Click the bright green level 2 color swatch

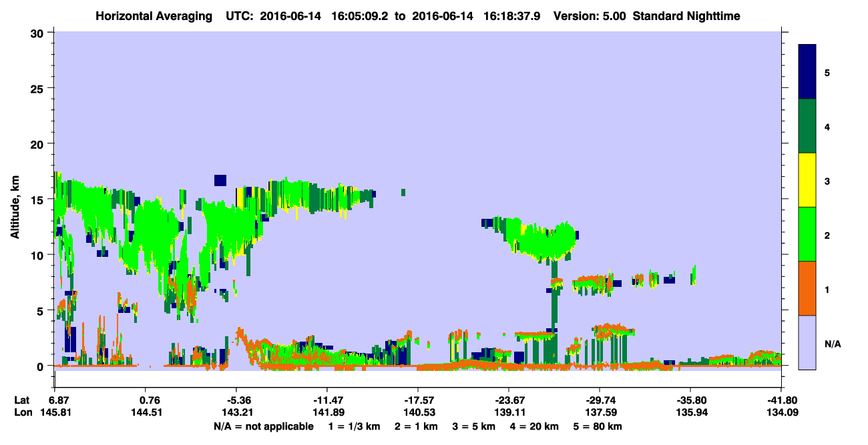pos(807,234)
